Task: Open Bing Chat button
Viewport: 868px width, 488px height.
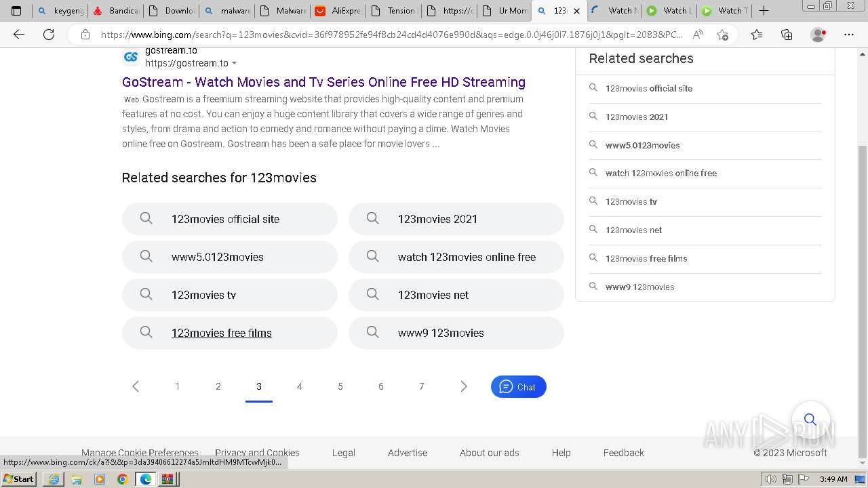Action: 519,387
